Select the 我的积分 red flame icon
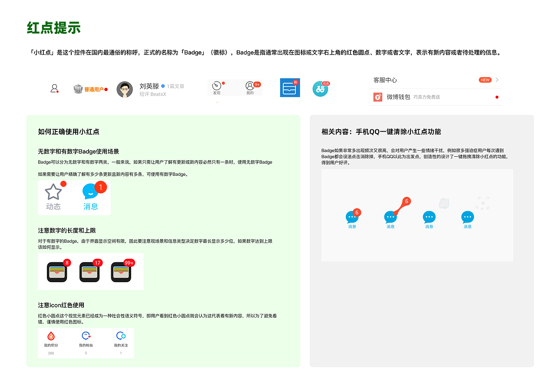 (x=51, y=336)
